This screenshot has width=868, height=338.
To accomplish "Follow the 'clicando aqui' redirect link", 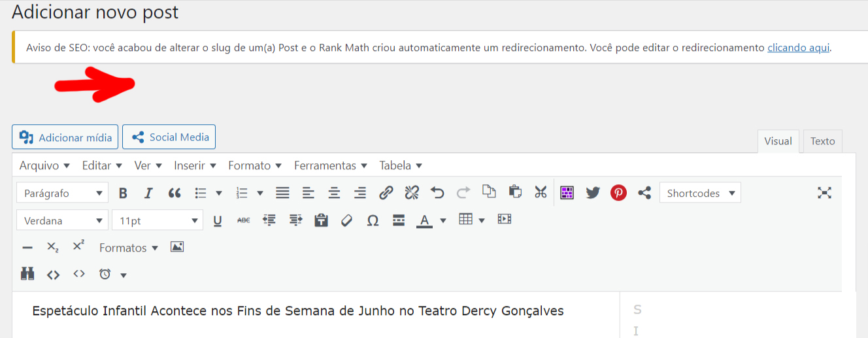I will [798, 48].
